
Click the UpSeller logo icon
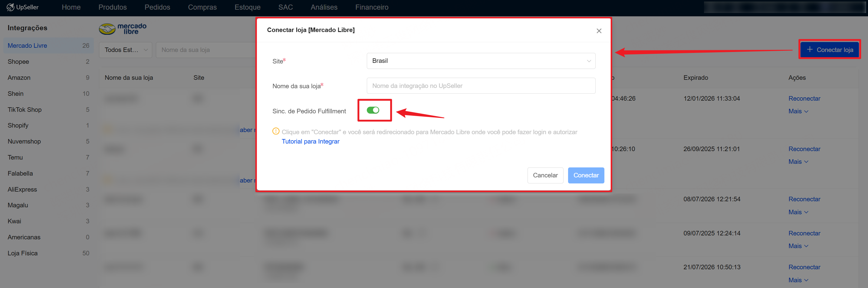click(11, 7)
